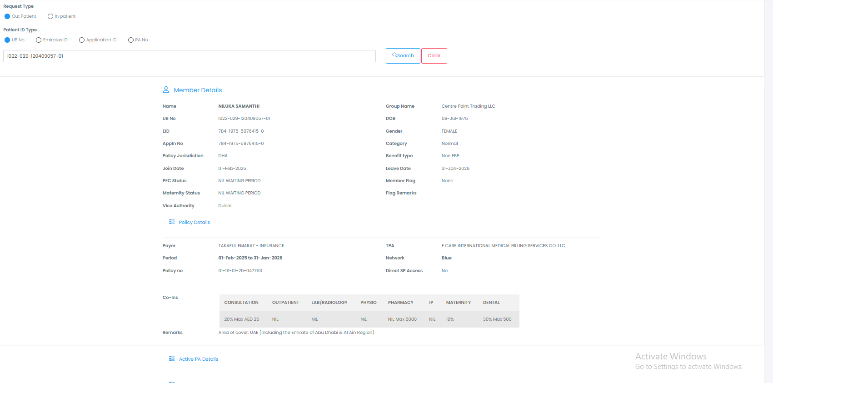Click the DENTAL column header

click(x=491, y=303)
